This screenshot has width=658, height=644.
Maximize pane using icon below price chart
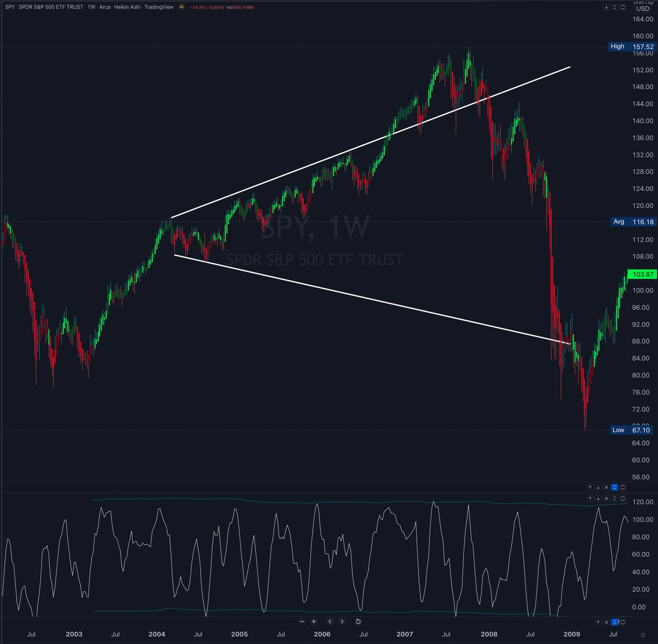622,487
